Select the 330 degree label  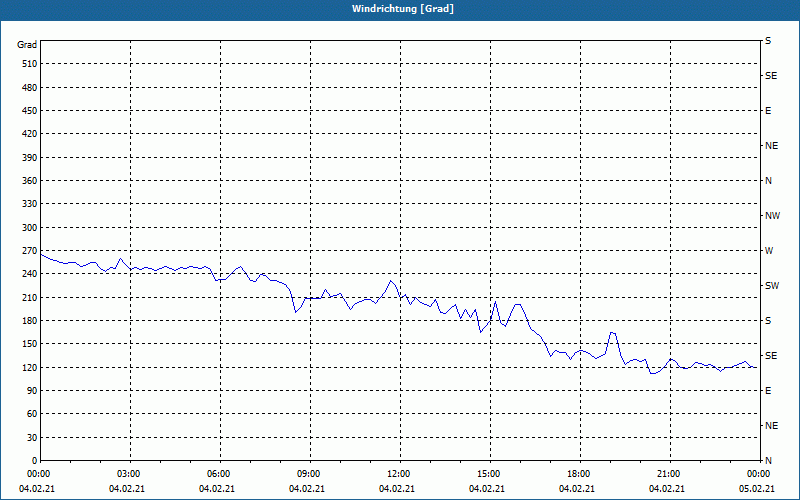pyautogui.click(x=30, y=204)
